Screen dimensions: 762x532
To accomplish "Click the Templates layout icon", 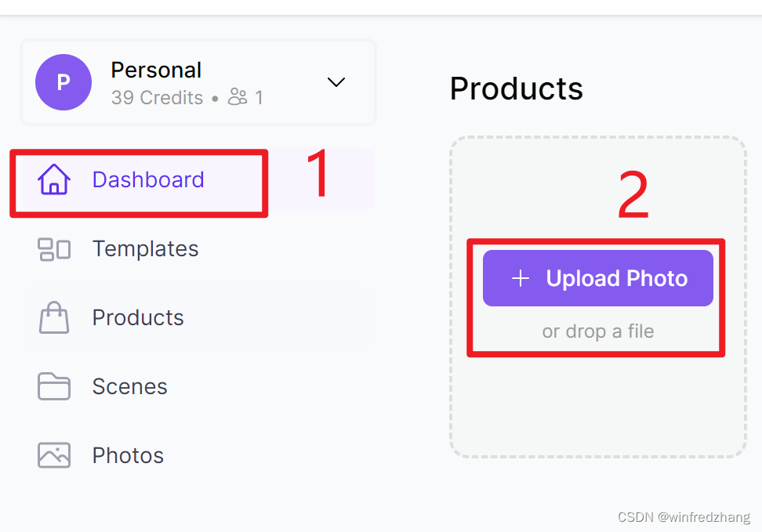I will coord(54,249).
